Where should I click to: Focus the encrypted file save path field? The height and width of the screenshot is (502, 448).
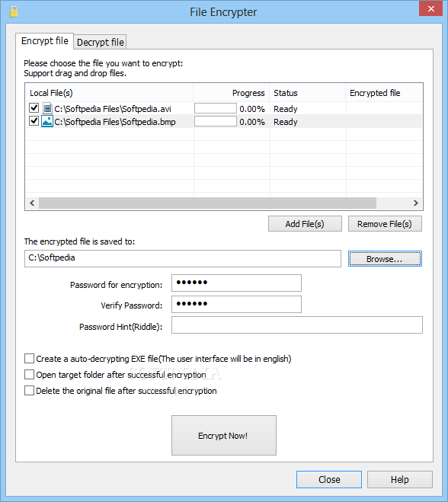click(183, 259)
